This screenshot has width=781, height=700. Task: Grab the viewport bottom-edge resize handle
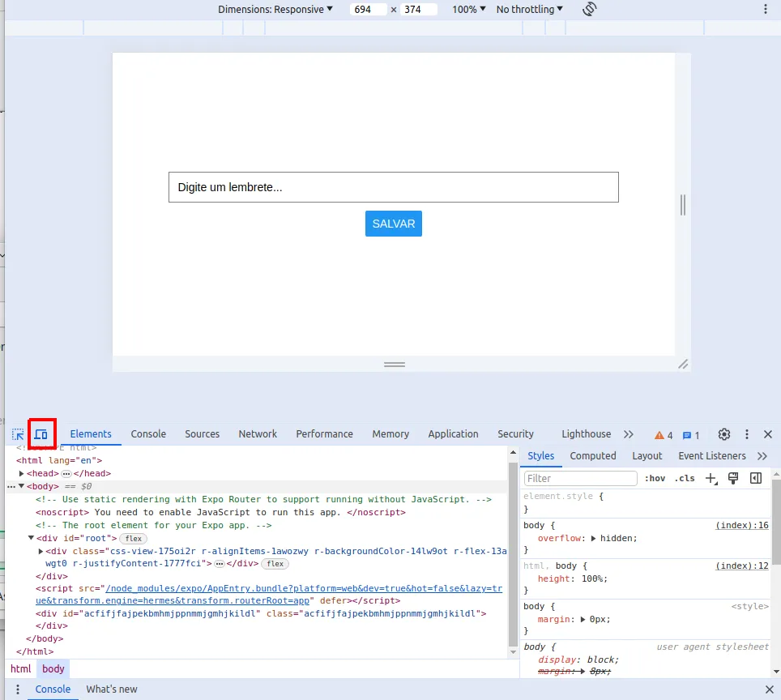(x=395, y=365)
